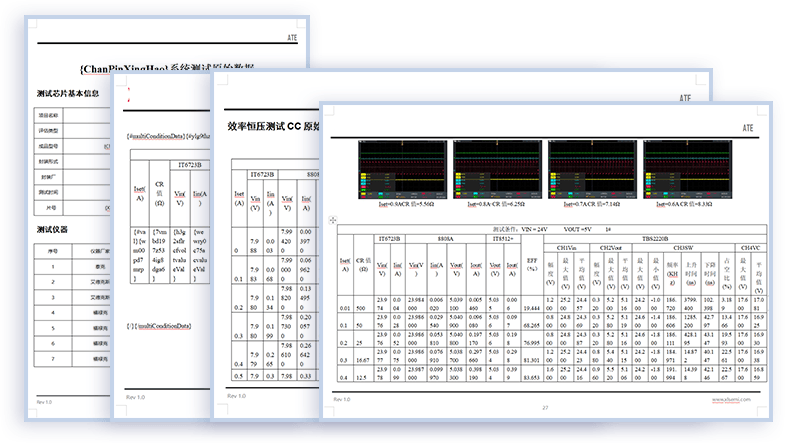The image size is (785, 443).
Task: Open oscilloscope capture labeled Iset=0.8A
Action: [x=498, y=169]
